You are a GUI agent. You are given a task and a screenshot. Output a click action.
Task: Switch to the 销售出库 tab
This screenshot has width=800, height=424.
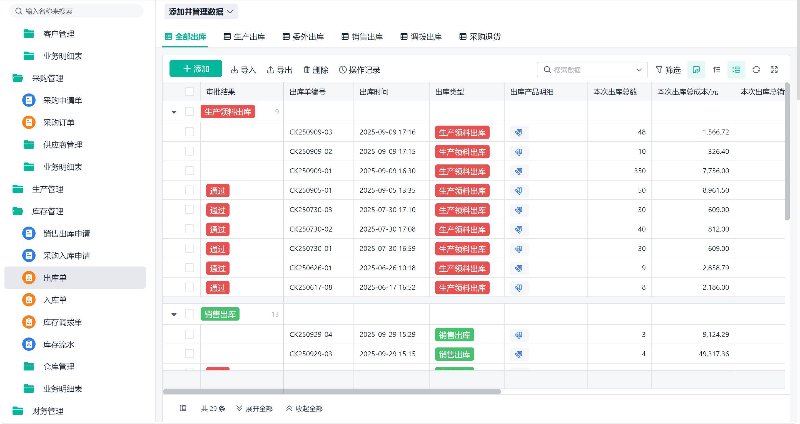[x=362, y=37]
